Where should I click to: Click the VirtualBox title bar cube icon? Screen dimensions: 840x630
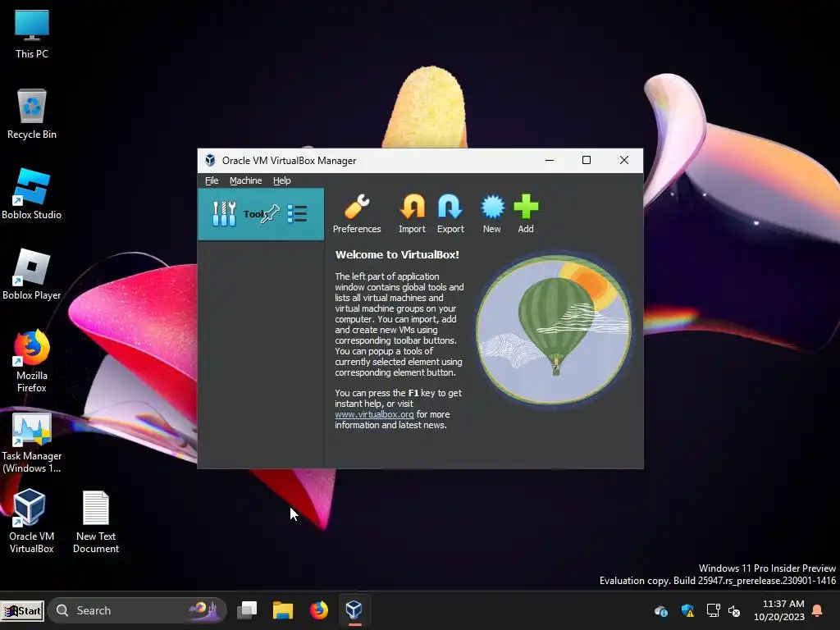(210, 160)
